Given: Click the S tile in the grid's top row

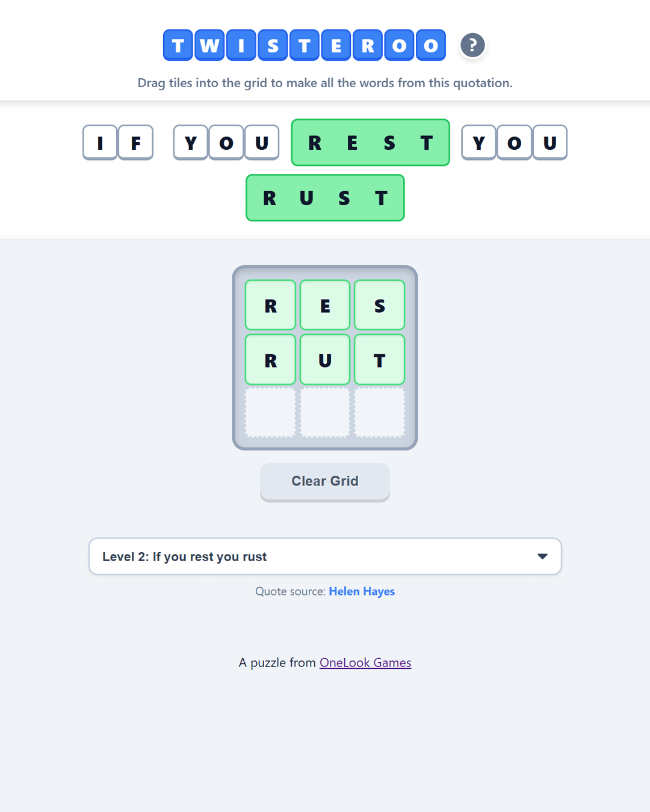Looking at the screenshot, I should 379,305.
